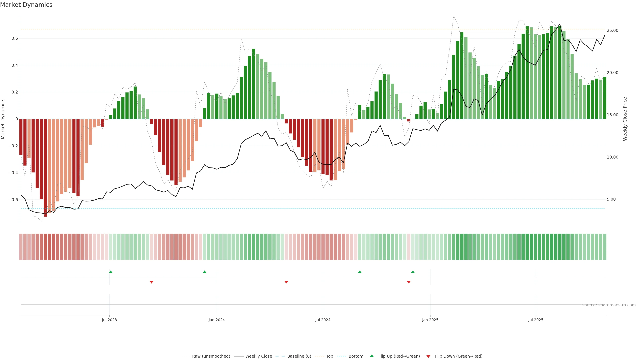Click the Jan 2025 x-axis label
Image resolution: width=644 pixels, height=362 pixels.
click(x=430, y=320)
